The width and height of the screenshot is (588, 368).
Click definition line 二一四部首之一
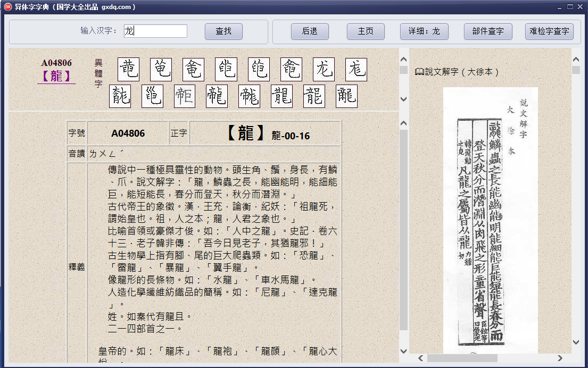(145, 329)
